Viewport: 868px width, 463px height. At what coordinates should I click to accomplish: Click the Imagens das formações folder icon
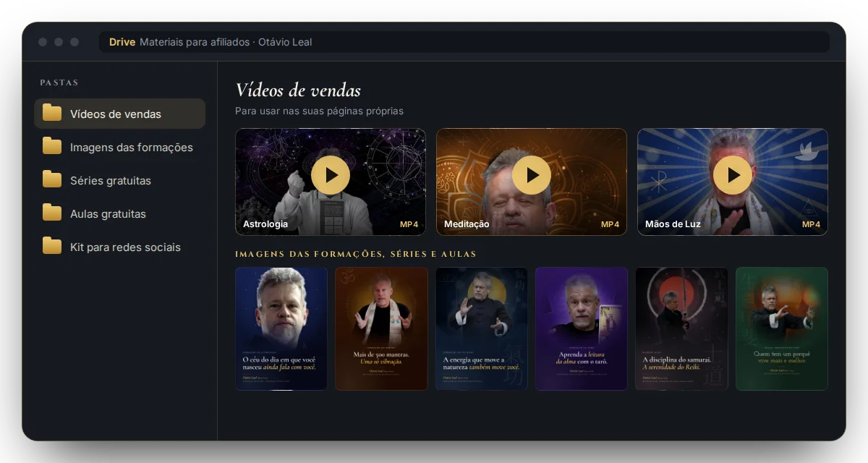click(52, 146)
